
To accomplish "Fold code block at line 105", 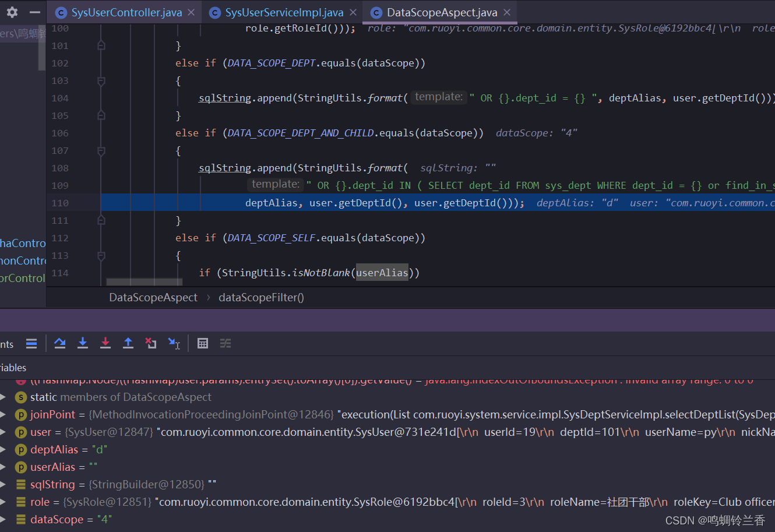I will coord(101,115).
